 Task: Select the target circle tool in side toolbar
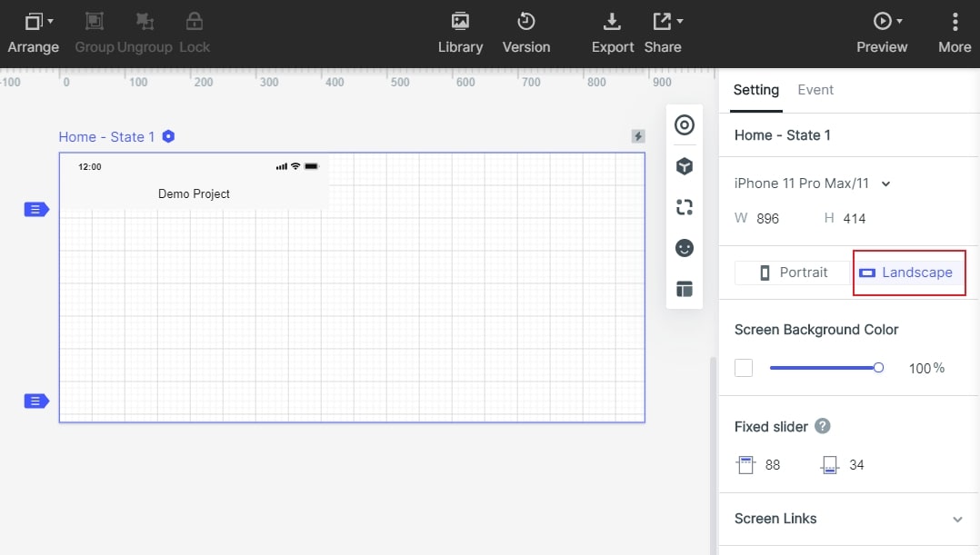pos(685,124)
